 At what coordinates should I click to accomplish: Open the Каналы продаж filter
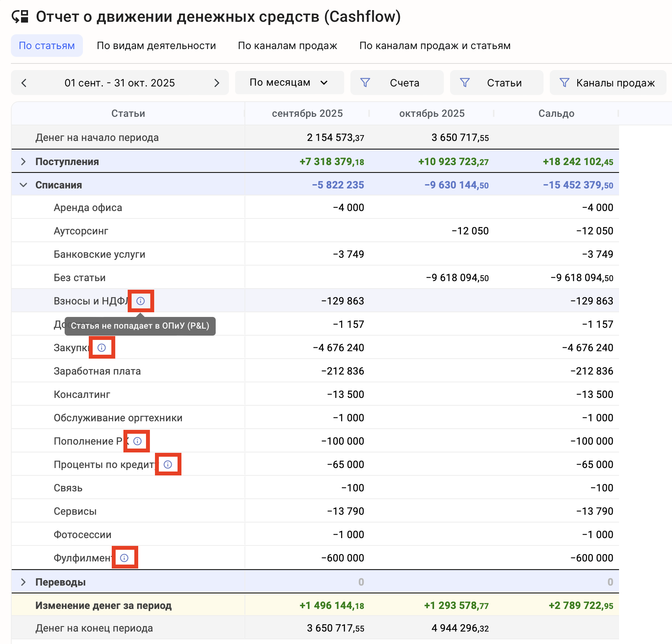coord(608,83)
